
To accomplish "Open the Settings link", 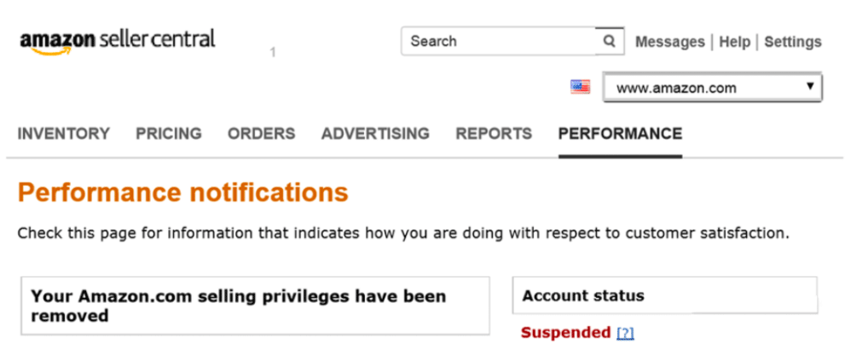I will [793, 42].
